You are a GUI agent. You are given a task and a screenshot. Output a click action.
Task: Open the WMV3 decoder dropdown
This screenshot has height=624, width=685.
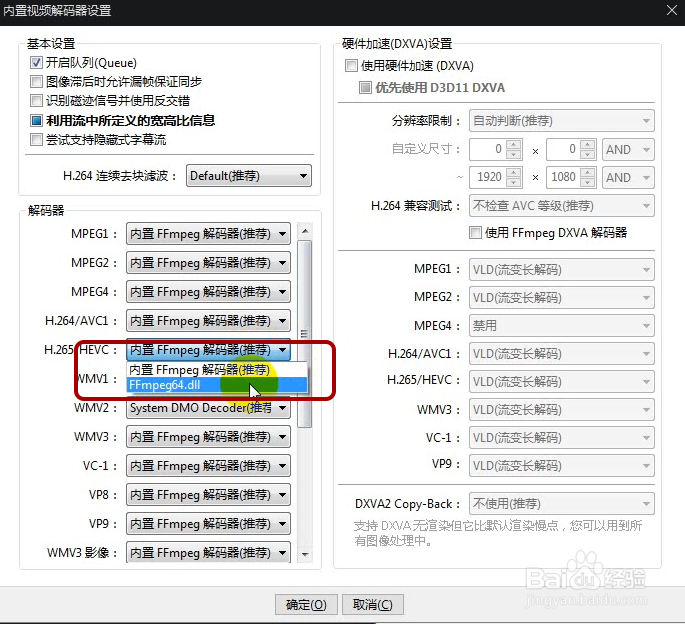[x=208, y=437]
